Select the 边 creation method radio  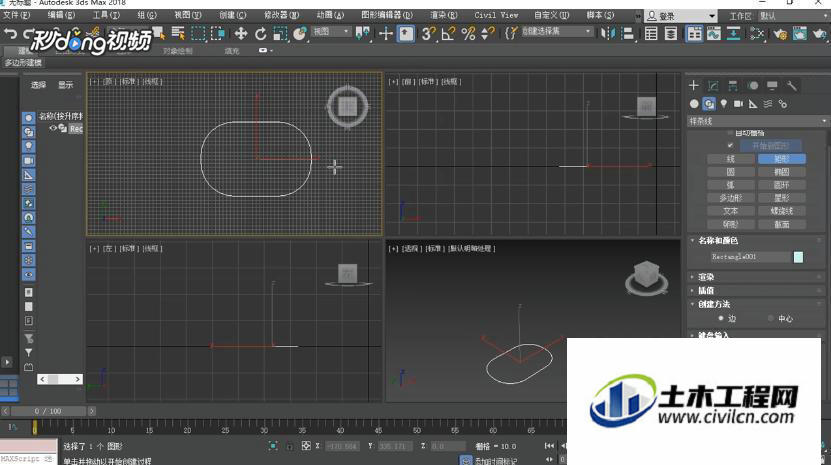click(x=721, y=319)
